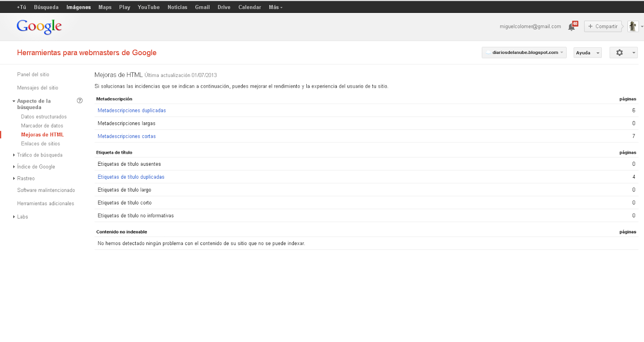The image size is (644, 342).
Task: Expand the Rastreo section
Action: [x=14, y=178]
